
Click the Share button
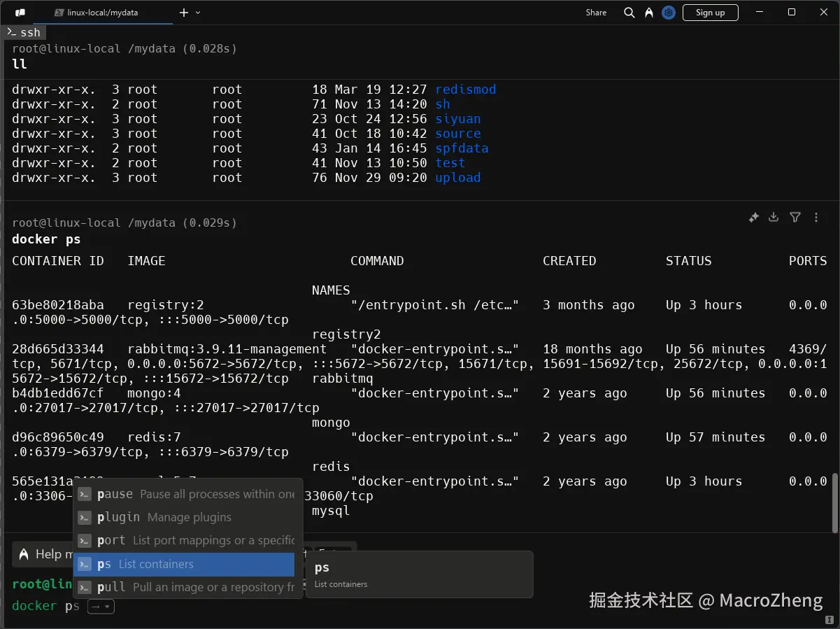(596, 13)
